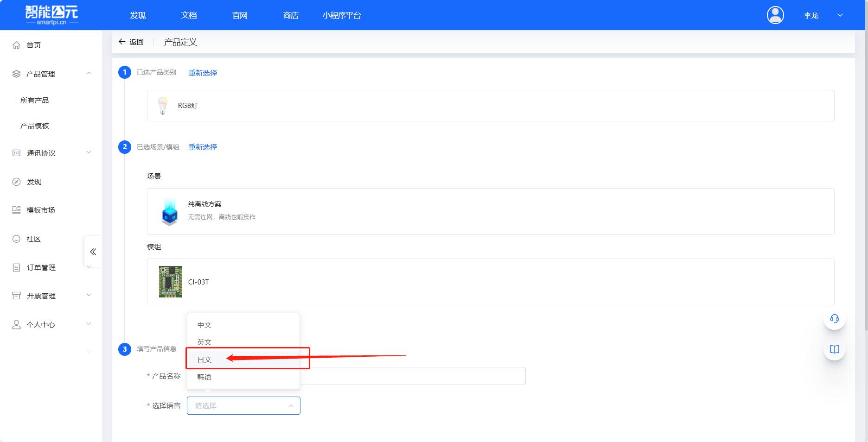Select 日文 from language list
868x442 pixels.
[204, 360]
